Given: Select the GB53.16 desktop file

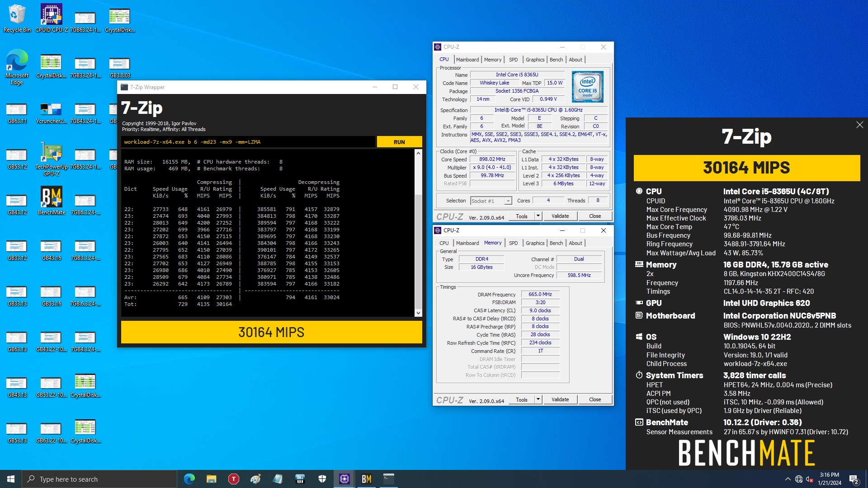Looking at the screenshot, I should point(51,295).
